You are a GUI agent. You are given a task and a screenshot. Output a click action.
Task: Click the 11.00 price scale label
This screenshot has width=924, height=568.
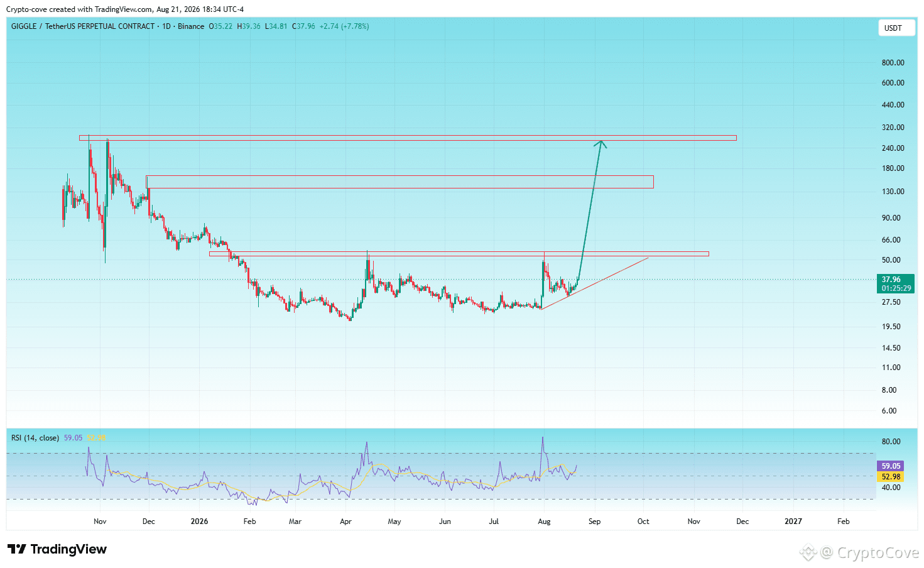[891, 368]
